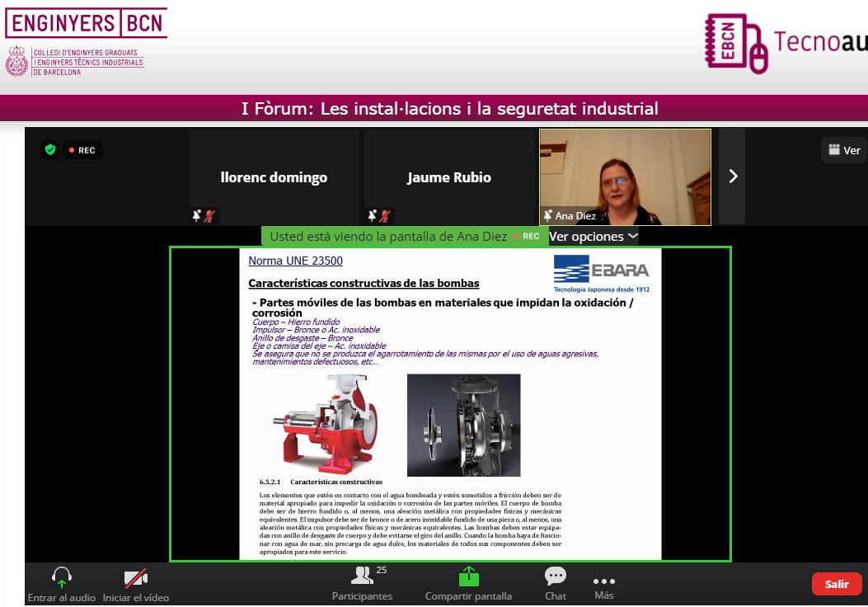868x607 pixels.
Task: Click muted mic icon on Jaume Rubio
Action: coord(385,216)
